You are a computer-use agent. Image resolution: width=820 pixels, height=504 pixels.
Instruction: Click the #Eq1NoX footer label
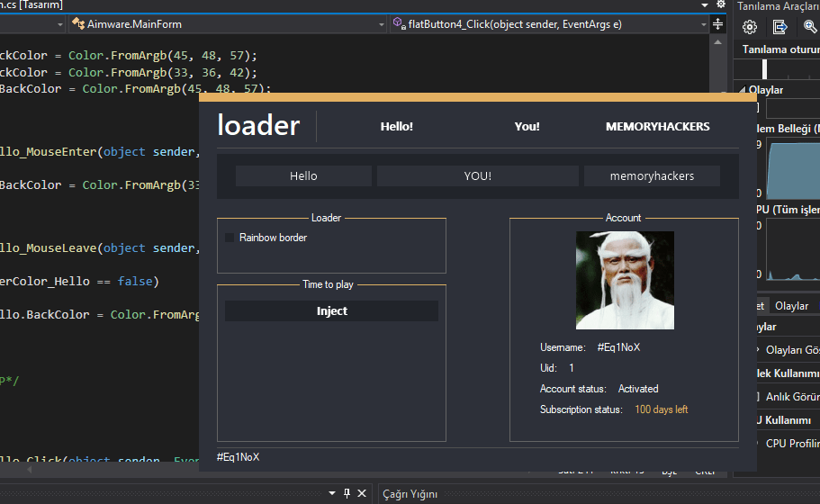click(238, 457)
